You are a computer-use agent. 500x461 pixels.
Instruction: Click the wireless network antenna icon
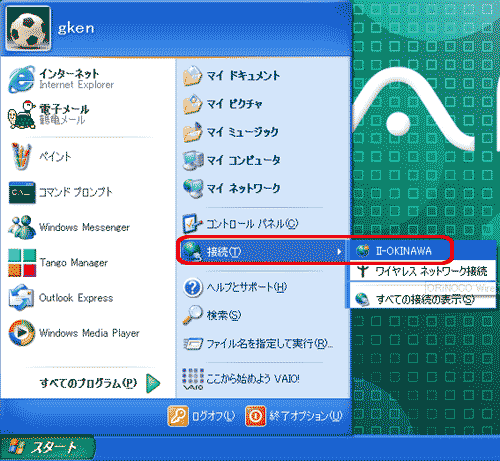point(363,271)
